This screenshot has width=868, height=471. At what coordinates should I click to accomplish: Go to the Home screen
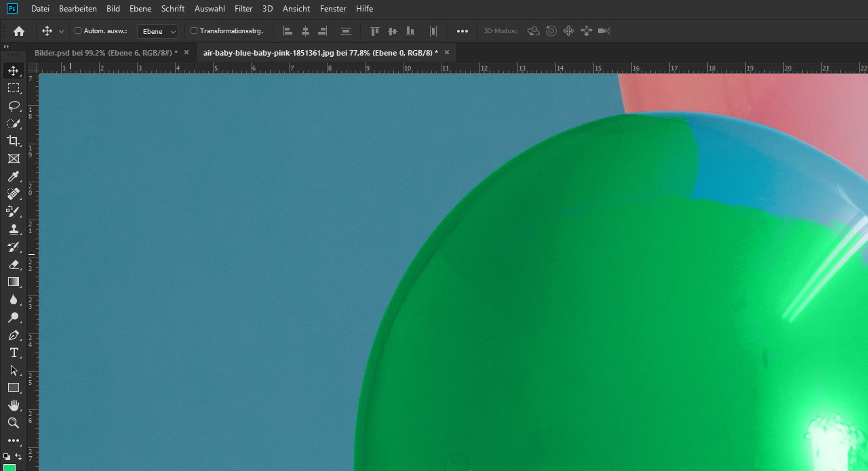tap(19, 30)
